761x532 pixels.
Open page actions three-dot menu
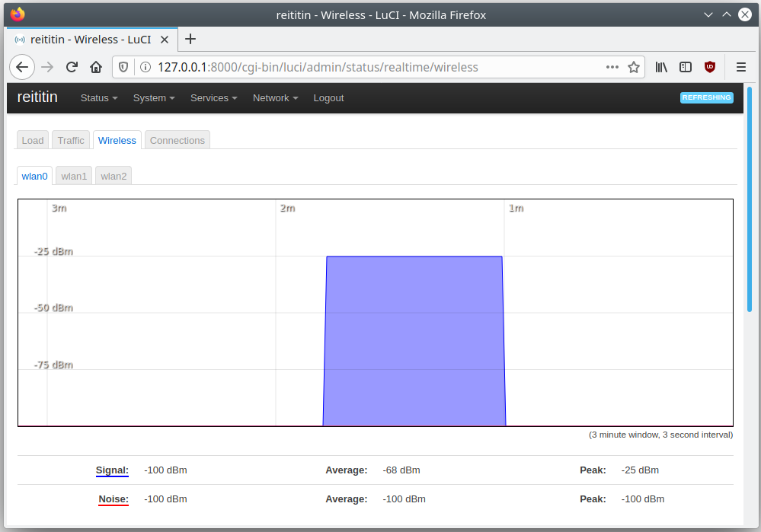[612, 67]
